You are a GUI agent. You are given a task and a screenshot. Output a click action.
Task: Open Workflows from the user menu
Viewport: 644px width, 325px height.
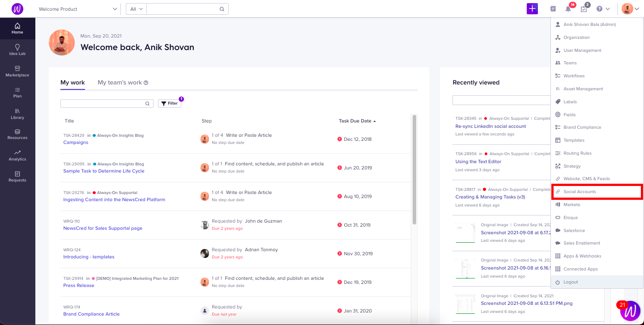(597, 76)
